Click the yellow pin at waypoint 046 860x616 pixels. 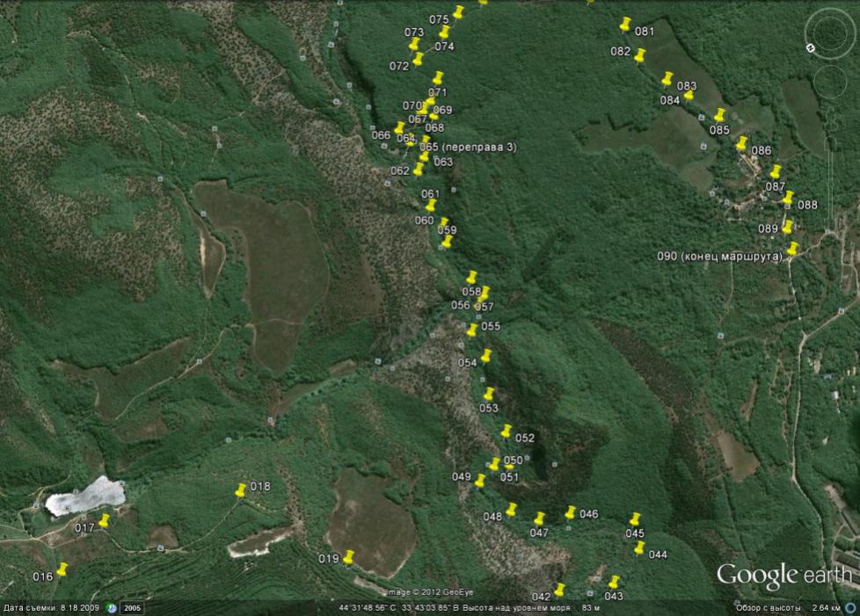570,512
